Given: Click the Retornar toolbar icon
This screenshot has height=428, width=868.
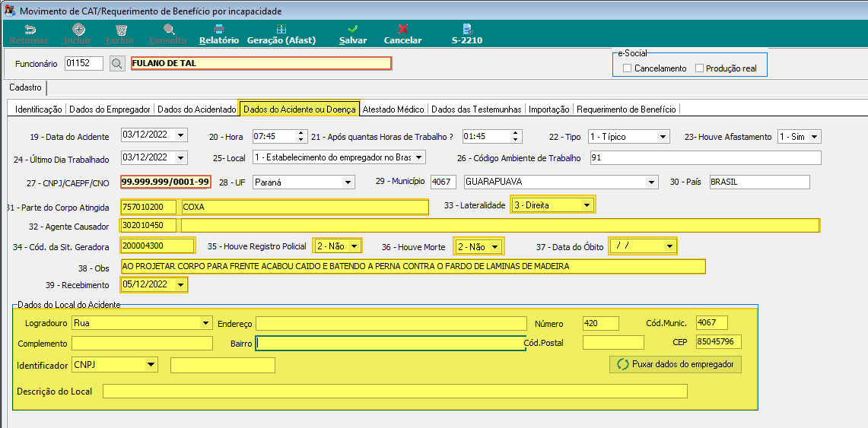Looking at the screenshot, I should [x=30, y=30].
